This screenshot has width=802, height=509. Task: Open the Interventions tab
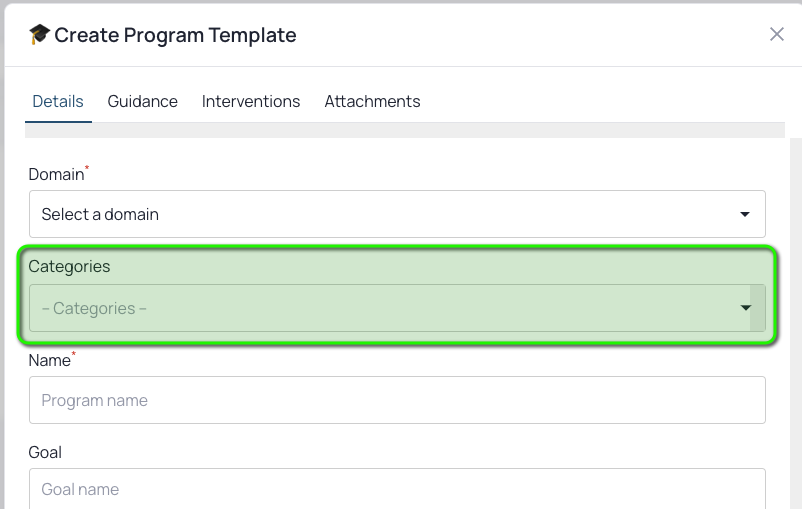[251, 101]
